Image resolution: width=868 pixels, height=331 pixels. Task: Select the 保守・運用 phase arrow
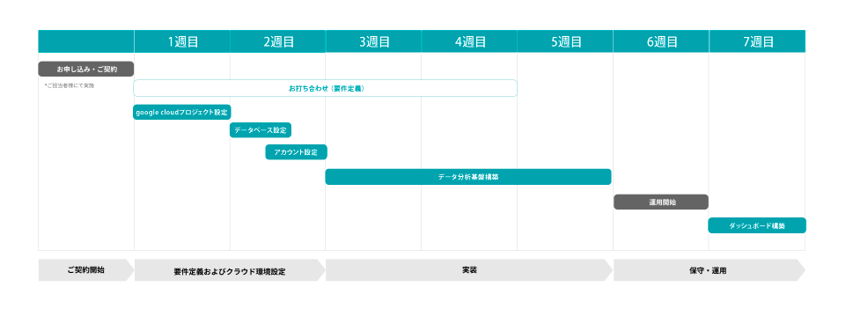[710, 270]
